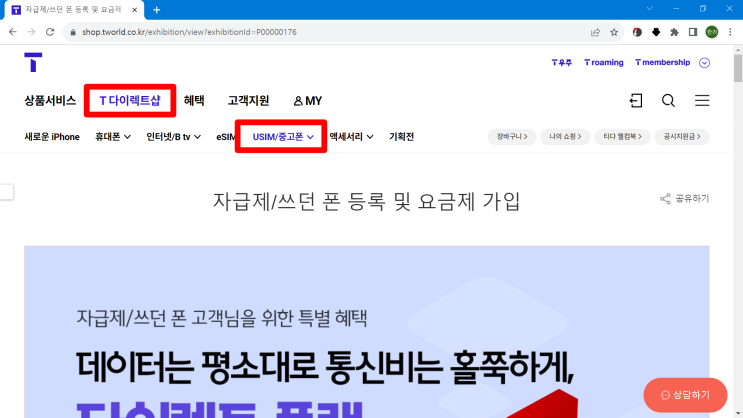Click the 데이터는 평소대로 promotional banner
Screen dimensions: 743x418
tap(367, 332)
